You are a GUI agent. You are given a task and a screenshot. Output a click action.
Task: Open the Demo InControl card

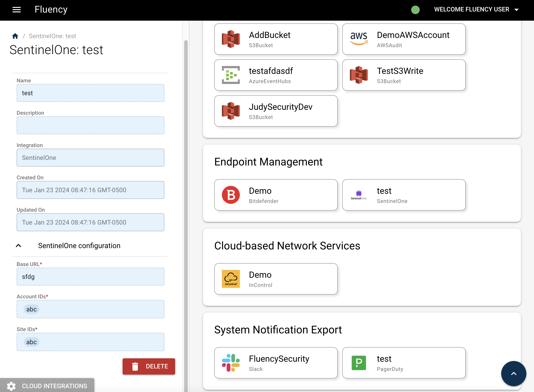(x=276, y=279)
